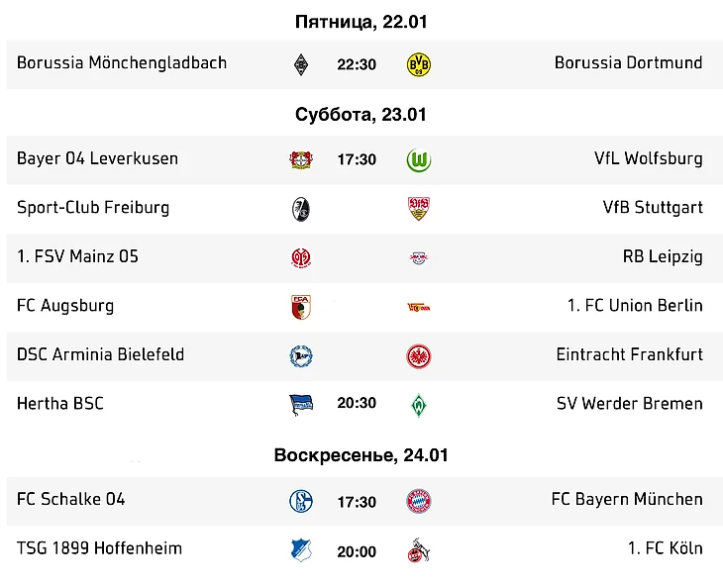The width and height of the screenshot is (723, 588).
Task: Click the Eintracht Frankfurt eagle logo
Action: [419, 356]
